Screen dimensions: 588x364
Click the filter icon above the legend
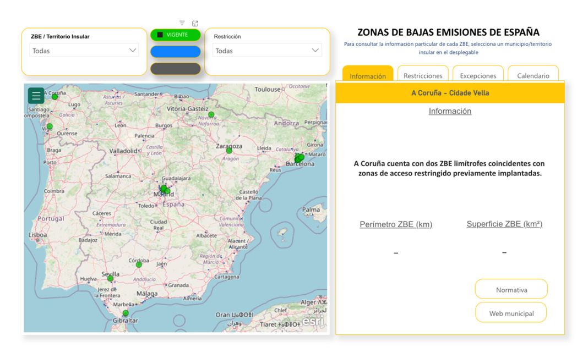pos(182,23)
